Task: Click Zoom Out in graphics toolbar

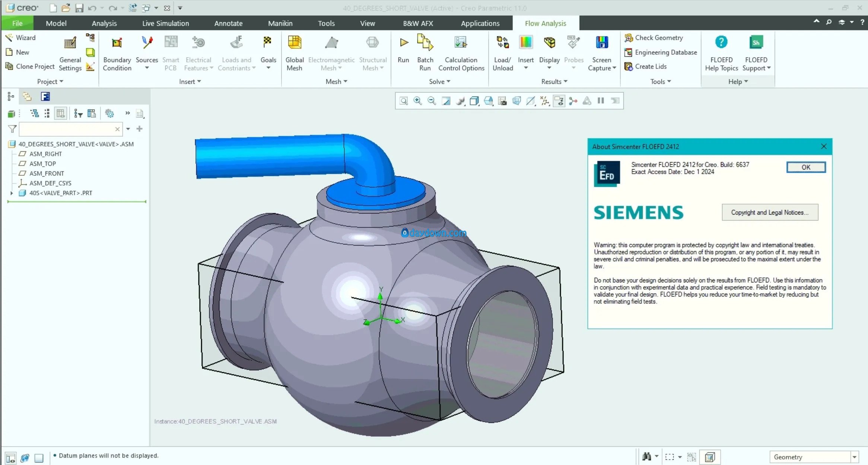Action: 432,101
